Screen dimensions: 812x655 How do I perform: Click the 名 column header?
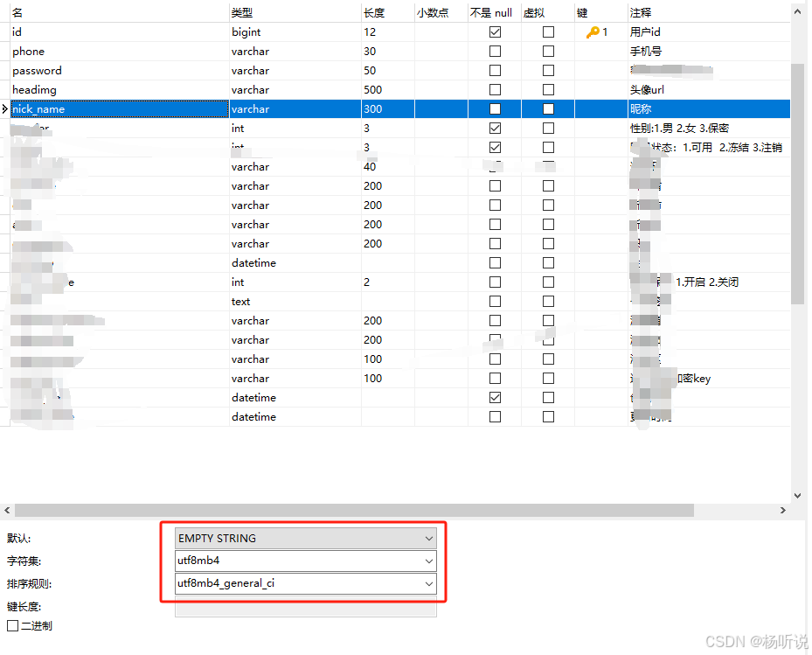pos(114,12)
